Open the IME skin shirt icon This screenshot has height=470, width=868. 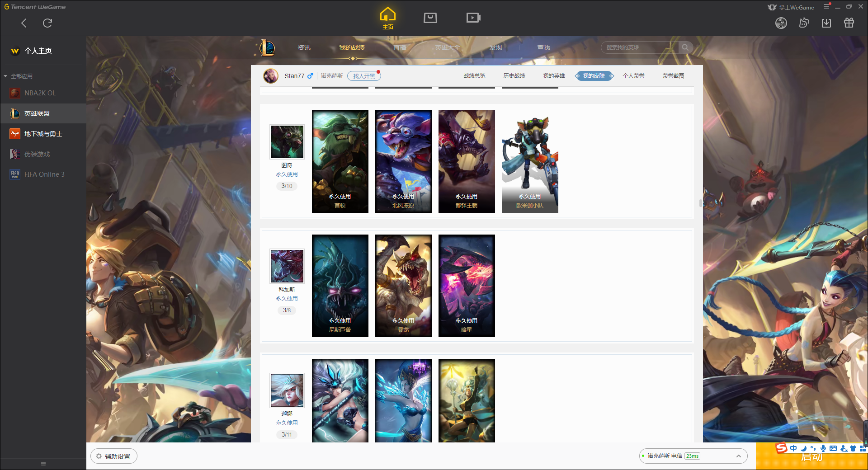point(853,448)
